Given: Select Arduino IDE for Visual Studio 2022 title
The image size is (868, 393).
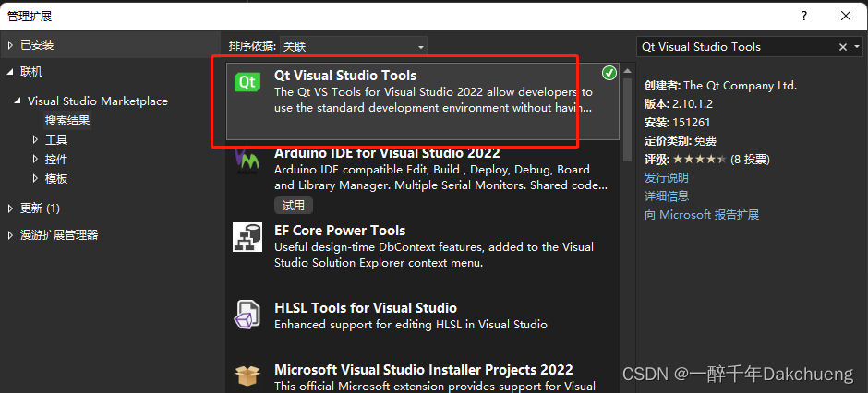Looking at the screenshot, I should (387, 152).
